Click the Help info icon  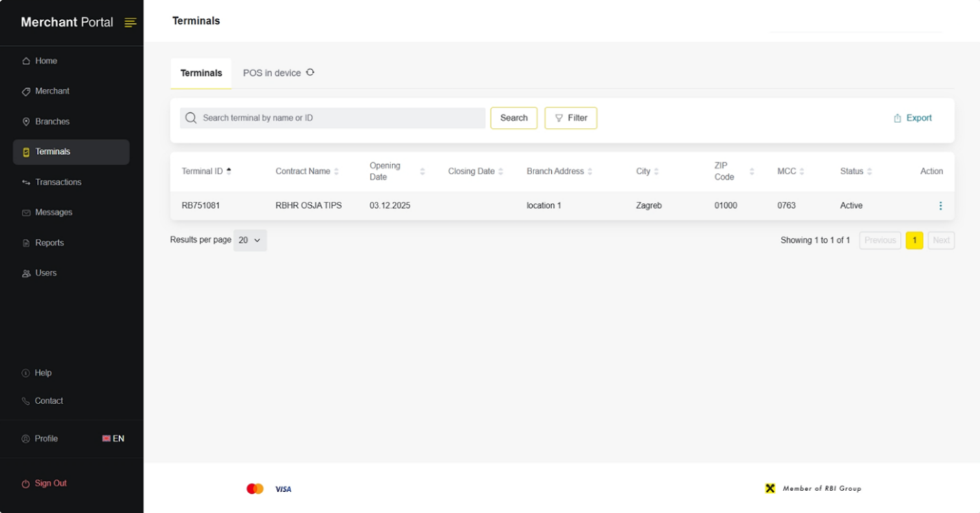(x=26, y=373)
